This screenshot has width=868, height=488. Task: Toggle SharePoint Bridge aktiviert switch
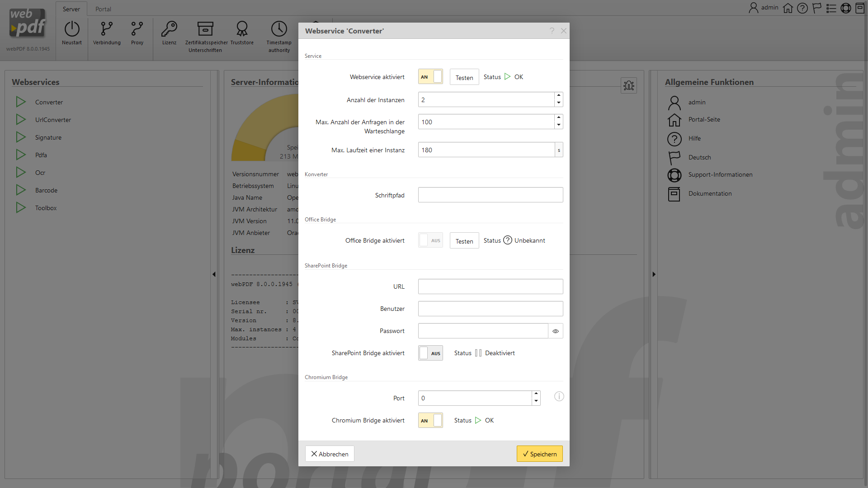pos(430,353)
